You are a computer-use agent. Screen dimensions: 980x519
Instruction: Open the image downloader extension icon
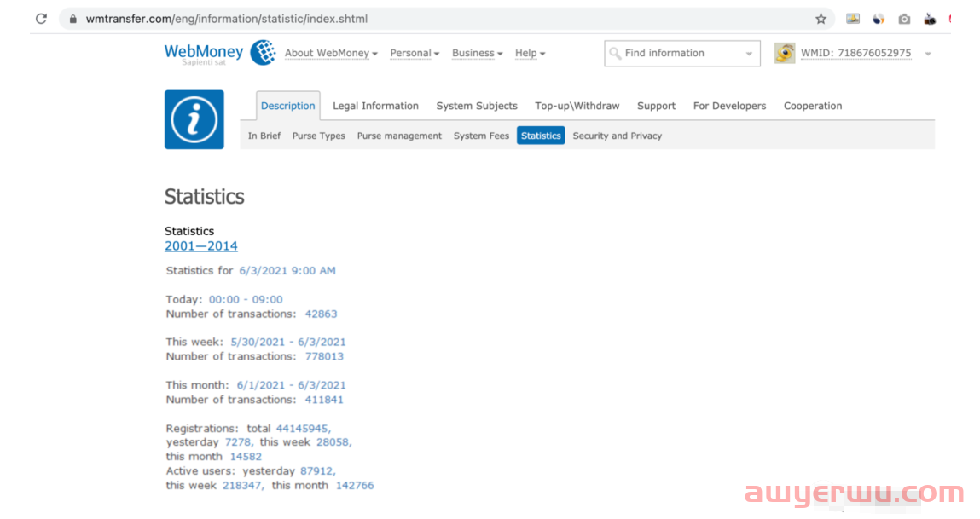pyautogui.click(x=853, y=19)
